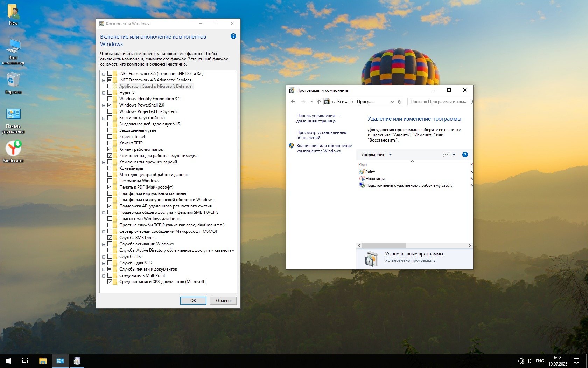Expand the .NET Framework 3.5 tree node

click(104, 74)
